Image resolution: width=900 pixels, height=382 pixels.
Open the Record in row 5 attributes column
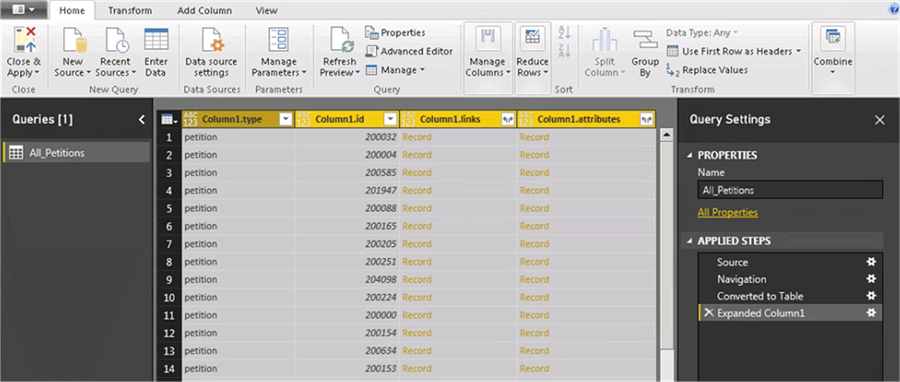(534, 208)
